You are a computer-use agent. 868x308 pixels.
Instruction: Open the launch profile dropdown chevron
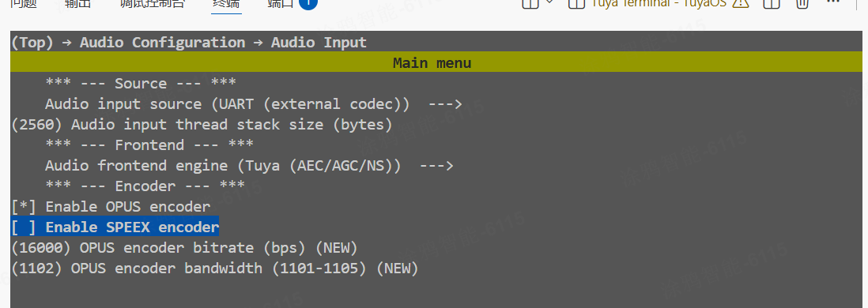tap(549, 3)
